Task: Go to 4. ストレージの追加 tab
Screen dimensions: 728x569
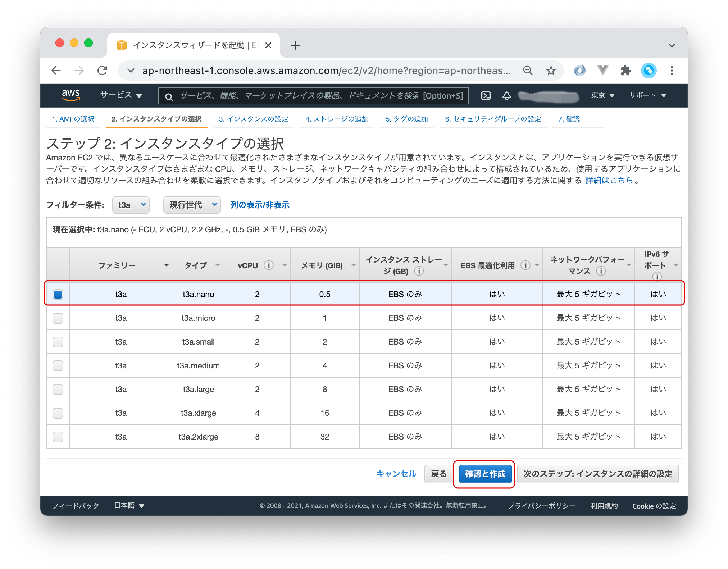Action: point(337,119)
